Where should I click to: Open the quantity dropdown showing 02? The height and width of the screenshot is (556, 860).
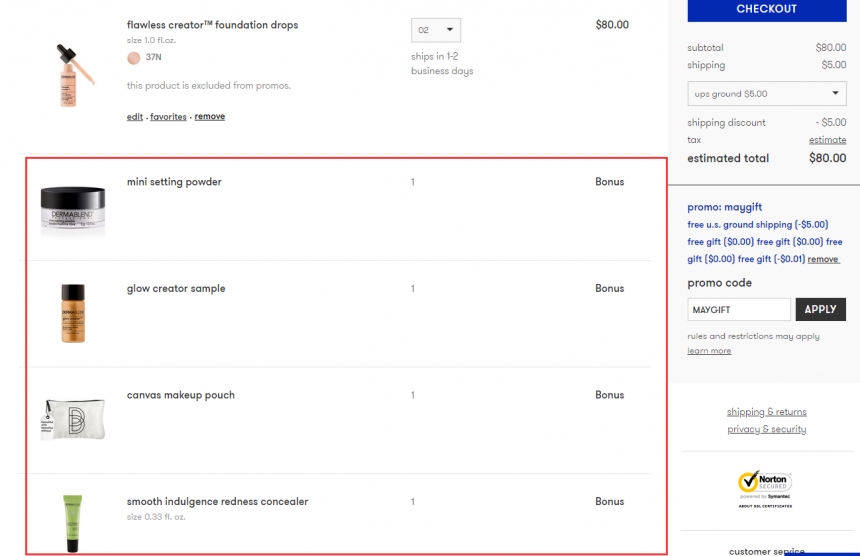click(x=436, y=30)
